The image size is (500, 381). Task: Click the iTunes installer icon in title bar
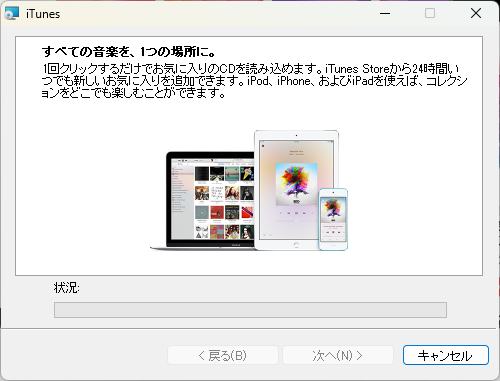pos(12,14)
